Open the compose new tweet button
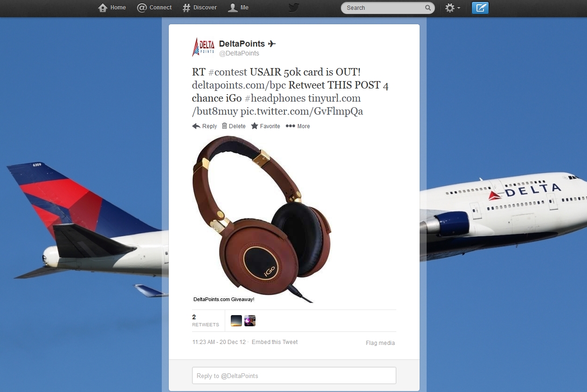 [480, 8]
